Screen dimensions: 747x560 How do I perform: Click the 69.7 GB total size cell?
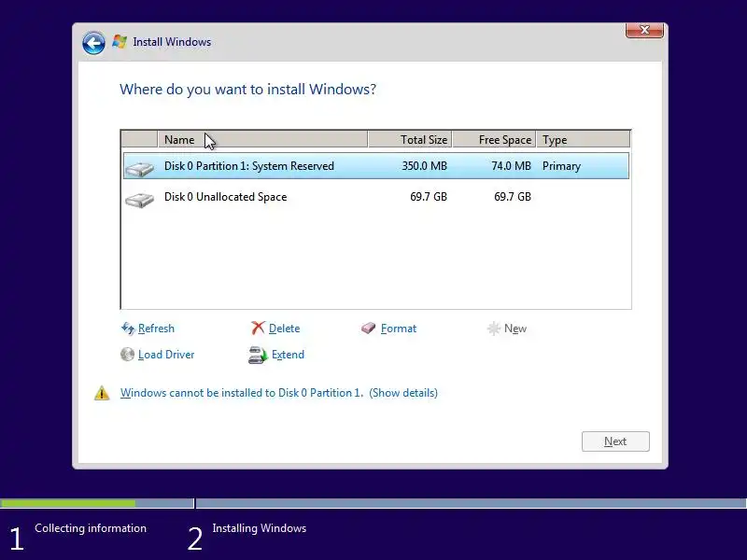429,197
